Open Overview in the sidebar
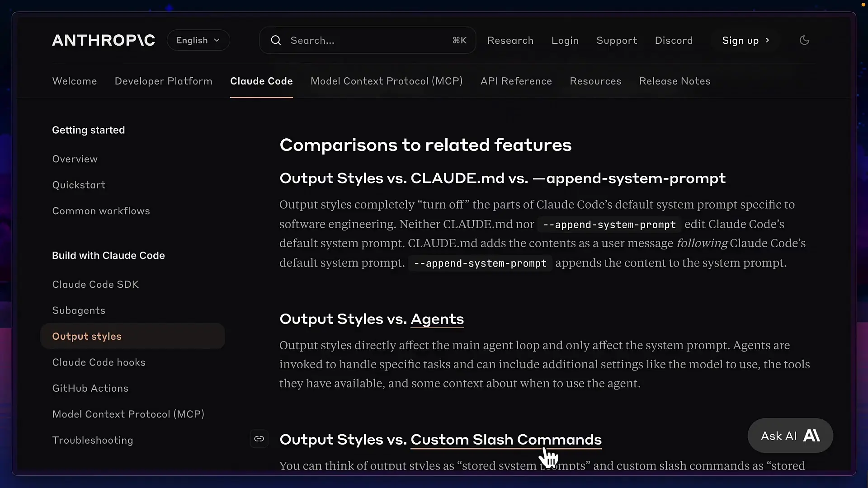Image resolution: width=868 pixels, height=488 pixels. click(75, 159)
